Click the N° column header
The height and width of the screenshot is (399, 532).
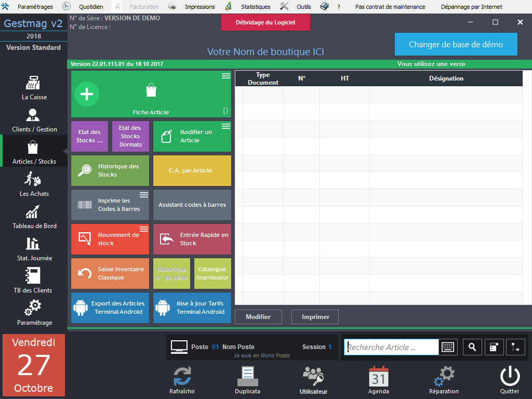click(x=302, y=78)
